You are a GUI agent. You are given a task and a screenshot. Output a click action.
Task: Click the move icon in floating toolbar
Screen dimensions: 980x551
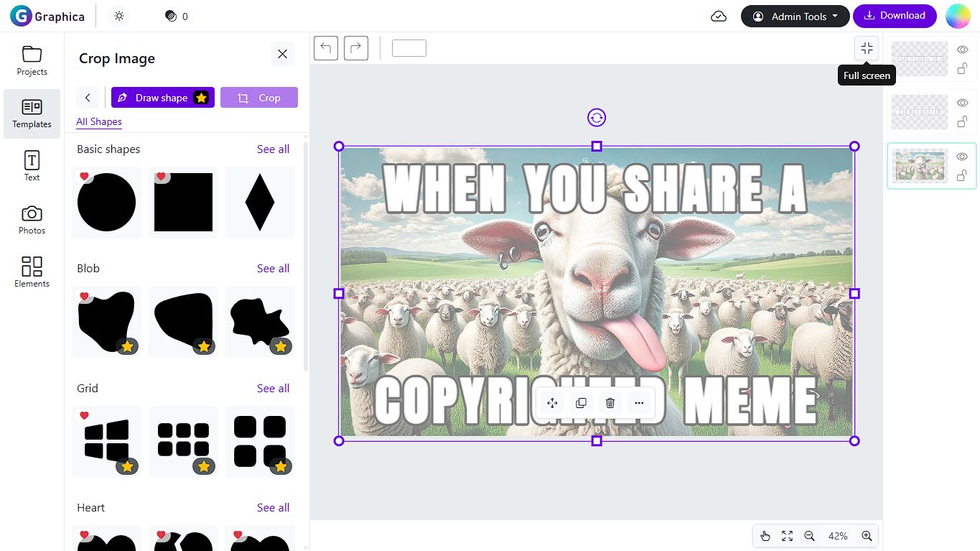click(552, 403)
